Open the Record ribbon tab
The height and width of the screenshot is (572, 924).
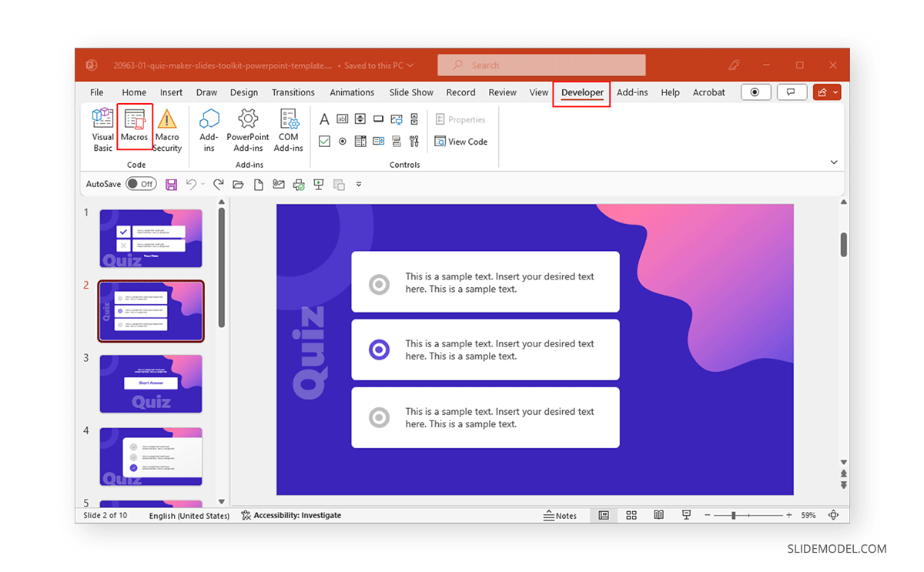pos(460,92)
